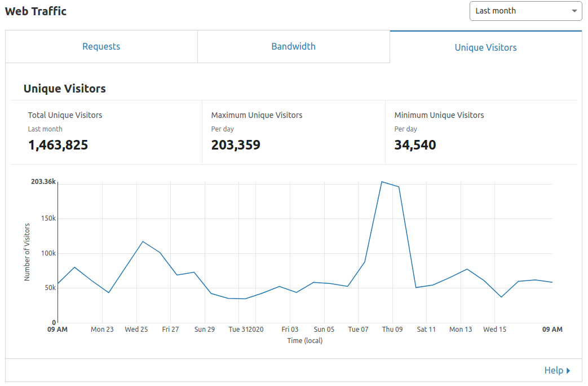Click the dropdown caret arrow
Viewport: 588px width, 386px height.
tap(574, 11)
